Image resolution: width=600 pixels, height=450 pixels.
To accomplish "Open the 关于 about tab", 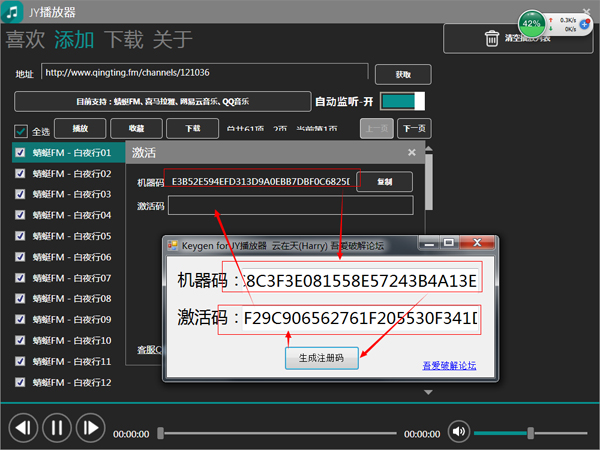I will [x=173, y=39].
